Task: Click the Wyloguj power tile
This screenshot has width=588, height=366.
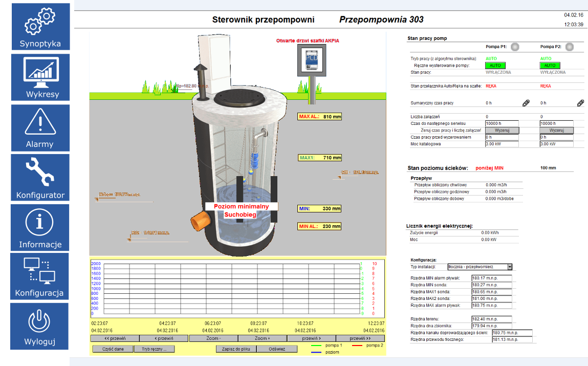Action: (39, 326)
